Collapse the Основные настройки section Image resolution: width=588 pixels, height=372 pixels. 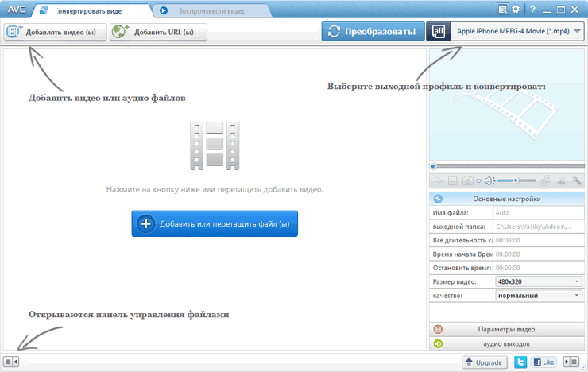(x=507, y=199)
